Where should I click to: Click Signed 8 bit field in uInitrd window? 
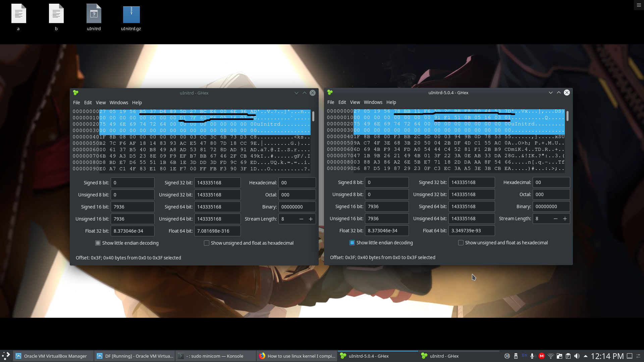tap(132, 183)
